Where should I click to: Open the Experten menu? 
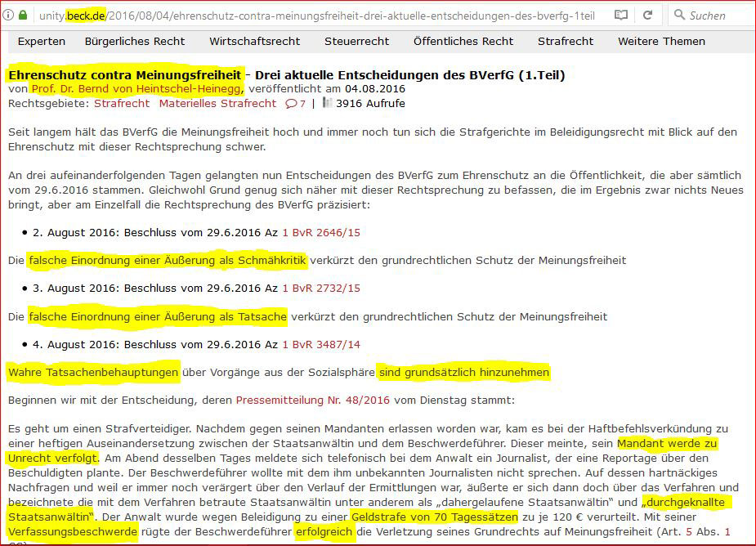coord(42,41)
